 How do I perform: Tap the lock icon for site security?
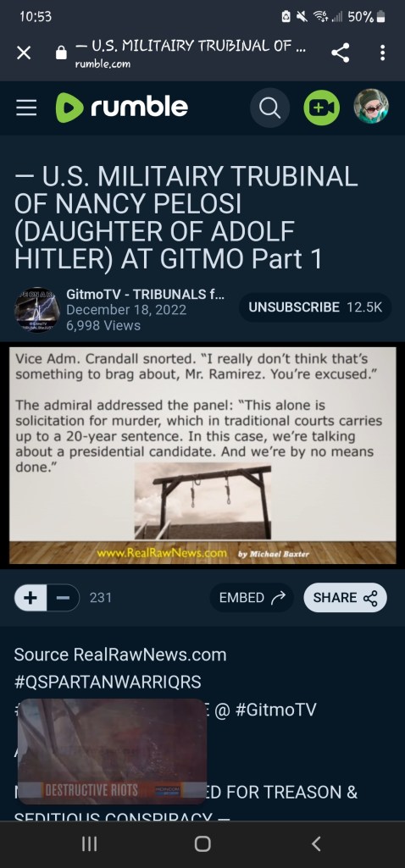(x=62, y=53)
